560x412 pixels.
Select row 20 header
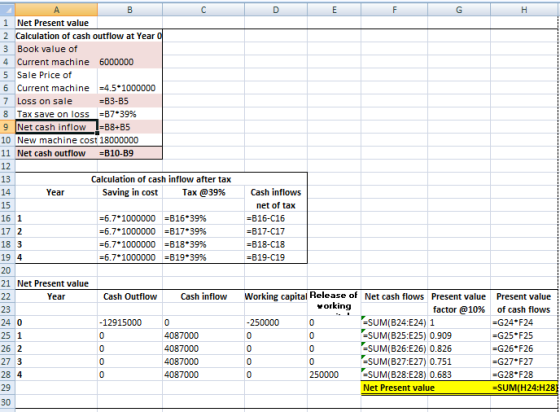(x=8, y=270)
